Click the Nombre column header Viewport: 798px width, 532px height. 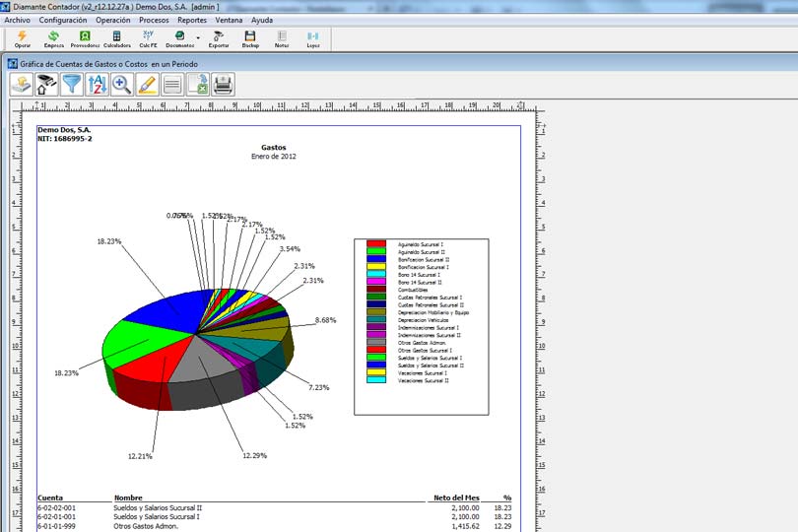tap(128, 498)
